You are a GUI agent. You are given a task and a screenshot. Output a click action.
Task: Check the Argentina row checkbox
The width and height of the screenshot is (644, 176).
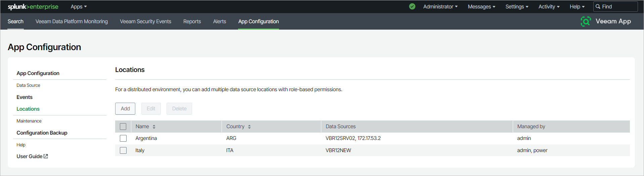pos(123,138)
